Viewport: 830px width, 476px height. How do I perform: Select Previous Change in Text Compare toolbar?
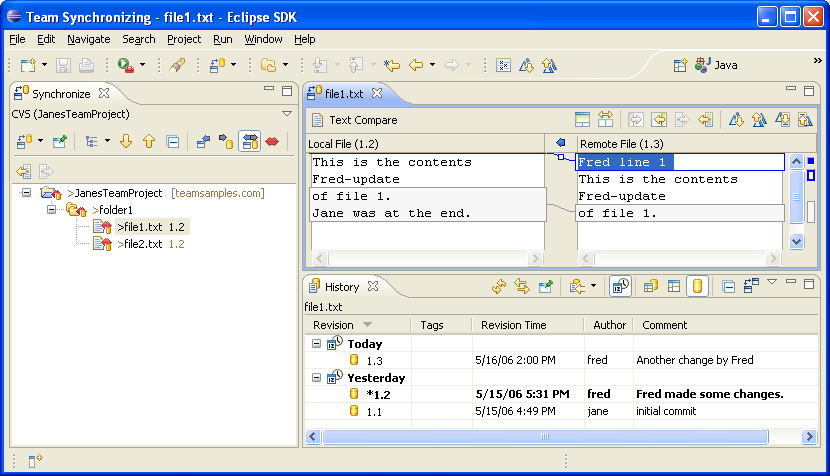(x=805, y=120)
